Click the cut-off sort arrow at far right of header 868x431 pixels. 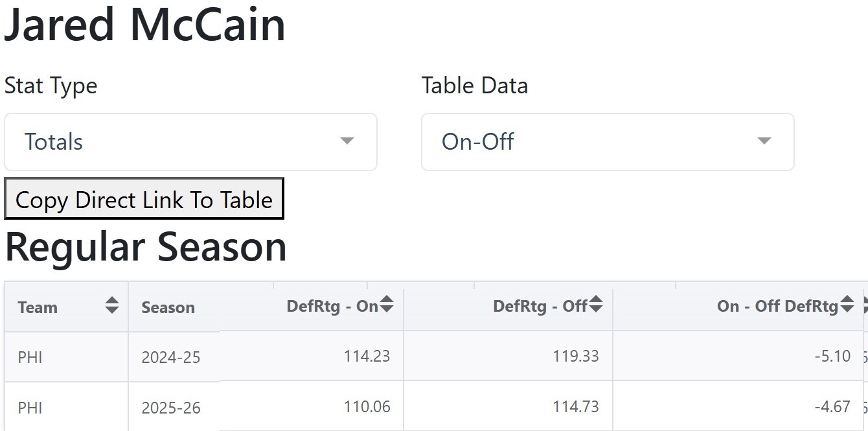865,304
